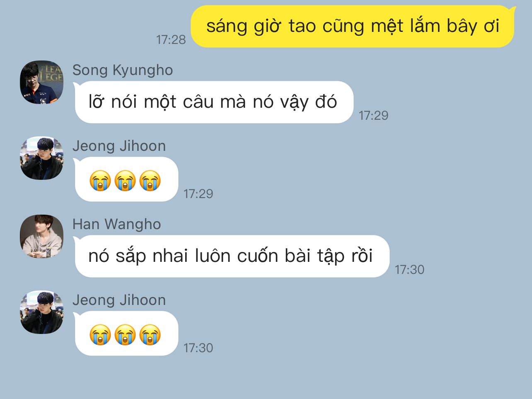Click second Jeong Jihoon name label
Screen dimensions: 532x399
(x=119, y=300)
